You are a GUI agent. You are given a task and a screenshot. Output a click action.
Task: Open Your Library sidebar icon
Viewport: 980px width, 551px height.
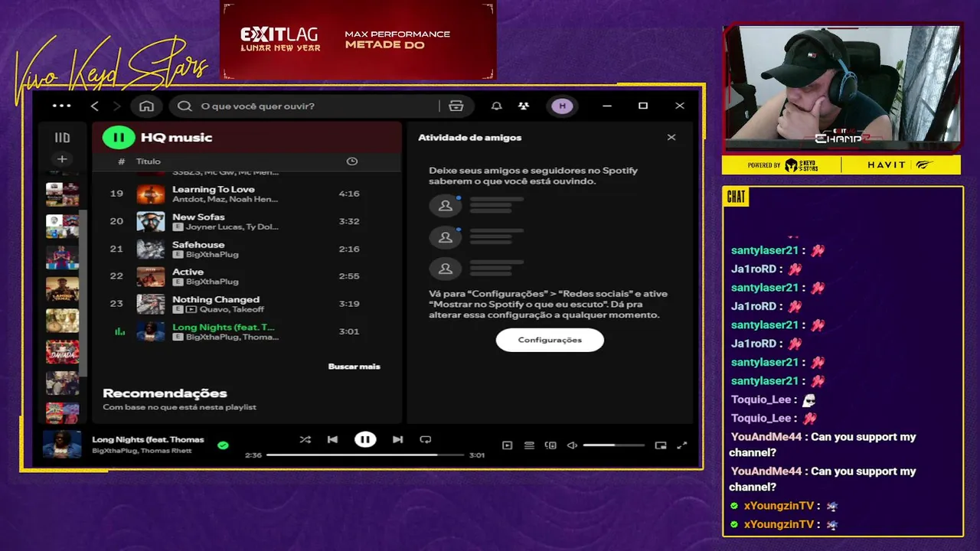tap(62, 138)
